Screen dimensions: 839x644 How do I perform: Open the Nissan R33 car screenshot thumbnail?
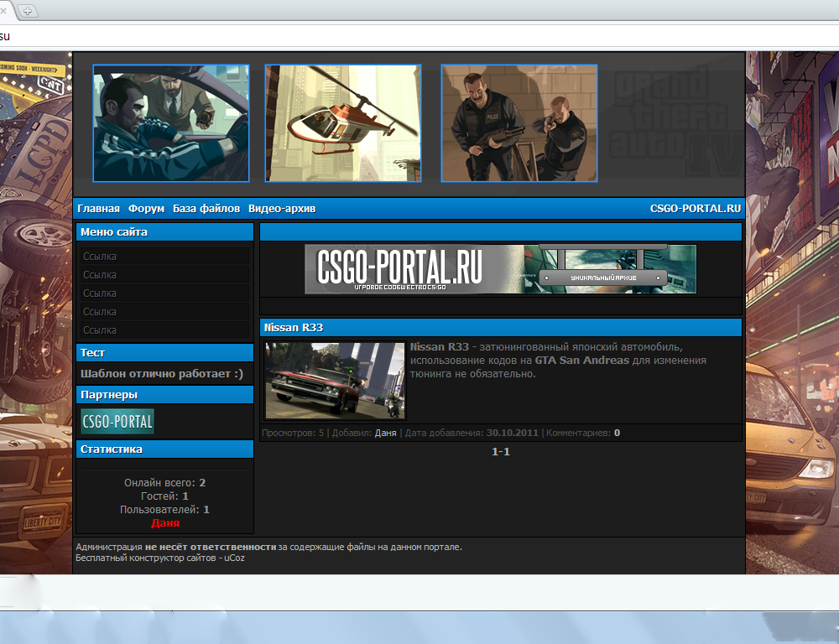click(x=335, y=381)
